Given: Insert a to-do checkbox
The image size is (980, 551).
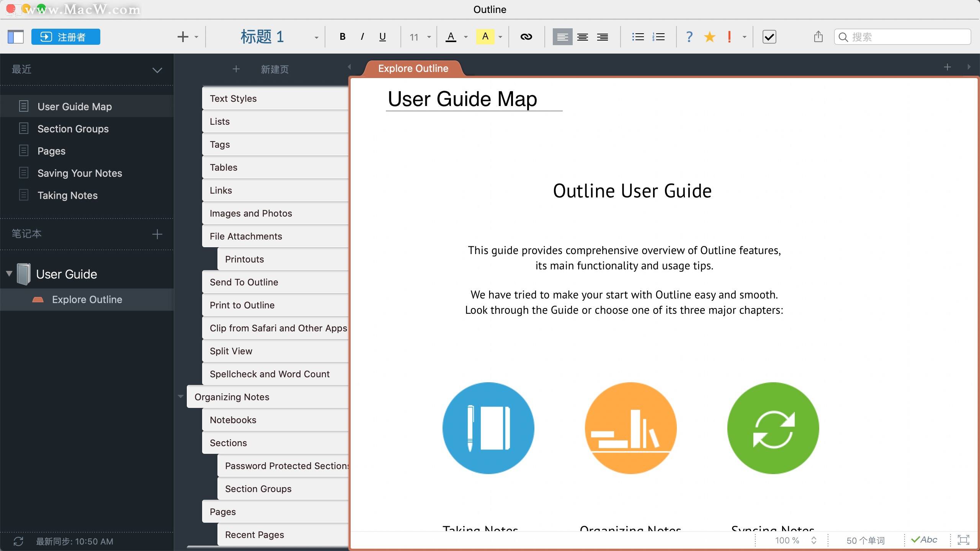Looking at the screenshot, I should click(769, 37).
